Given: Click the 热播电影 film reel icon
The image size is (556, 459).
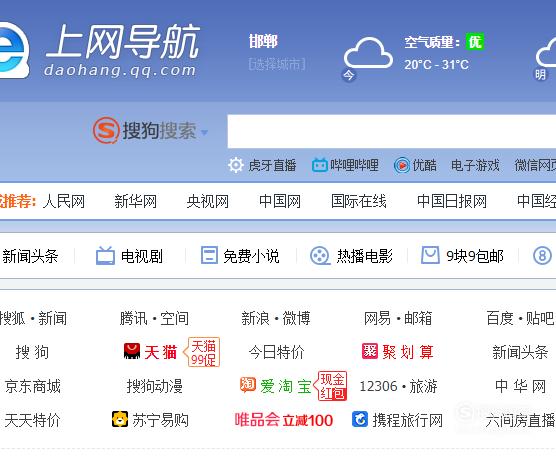Looking at the screenshot, I should [x=320, y=256].
